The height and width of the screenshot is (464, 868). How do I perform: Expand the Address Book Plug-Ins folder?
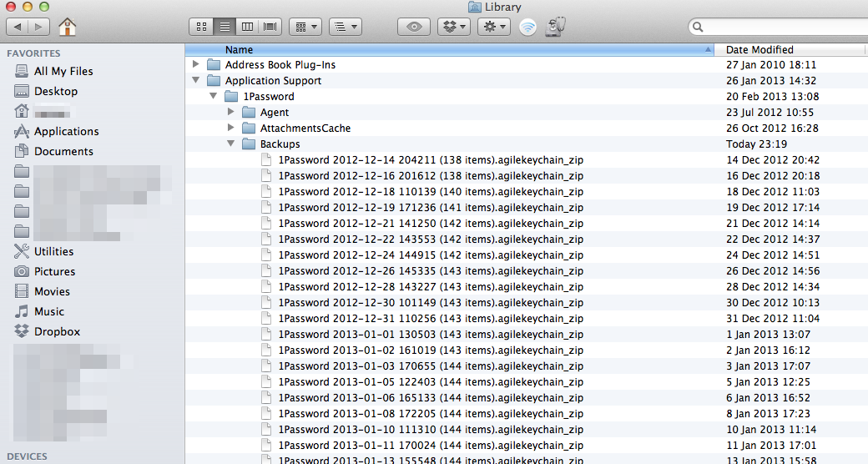(x=195, y=64)
